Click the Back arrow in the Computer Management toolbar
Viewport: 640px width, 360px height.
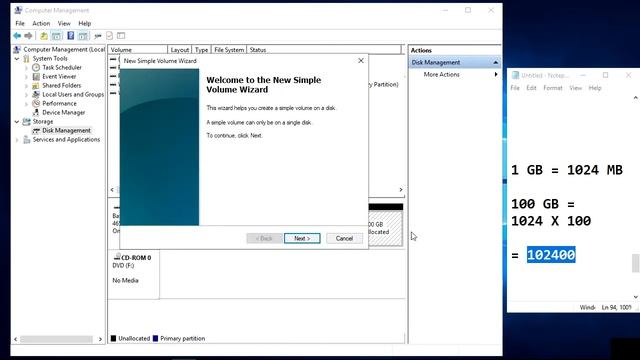point(17,36)
